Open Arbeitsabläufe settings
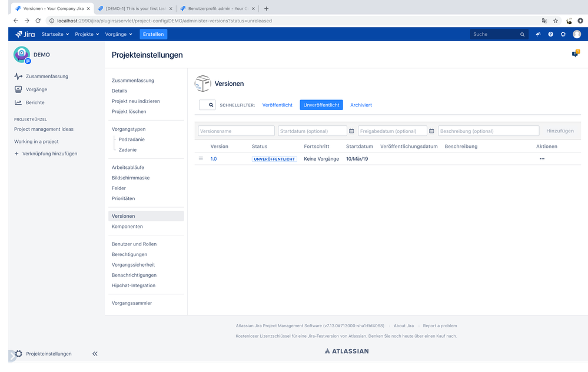588x372 pixels. point(128,167)
